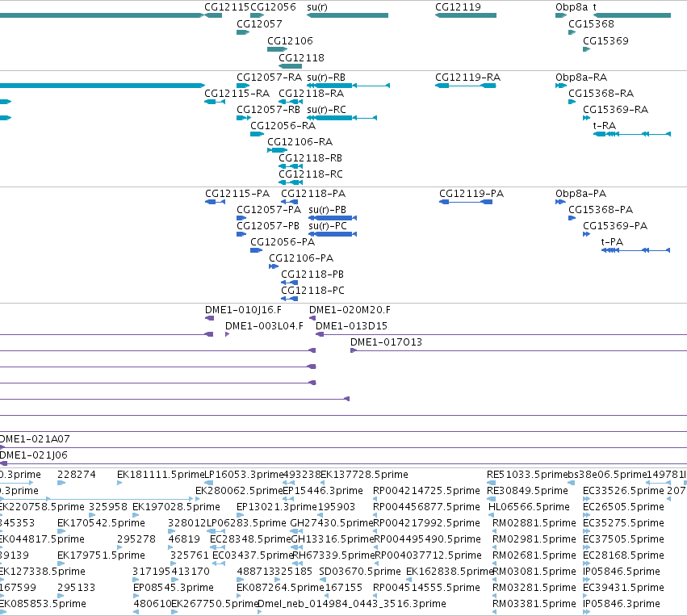Select the CG12115 gene label
The height and width of the screenshot is (616, 687).
coord(227,7)
